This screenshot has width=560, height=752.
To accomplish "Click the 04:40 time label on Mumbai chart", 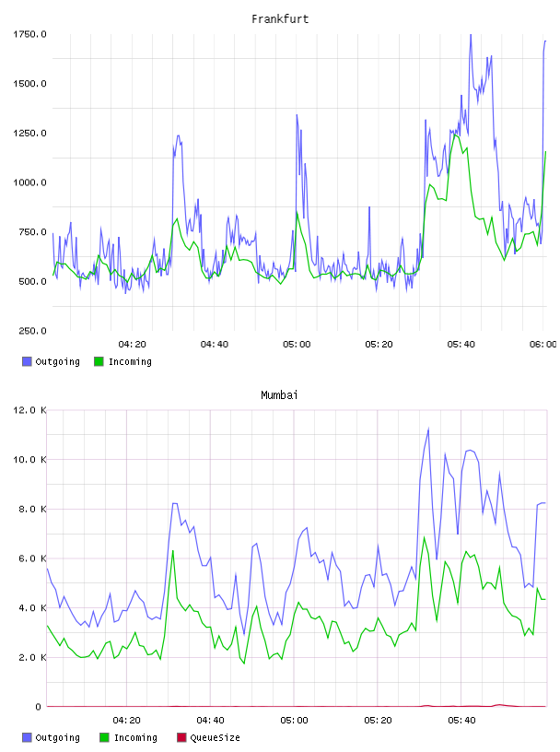I will tap(211, 721).
